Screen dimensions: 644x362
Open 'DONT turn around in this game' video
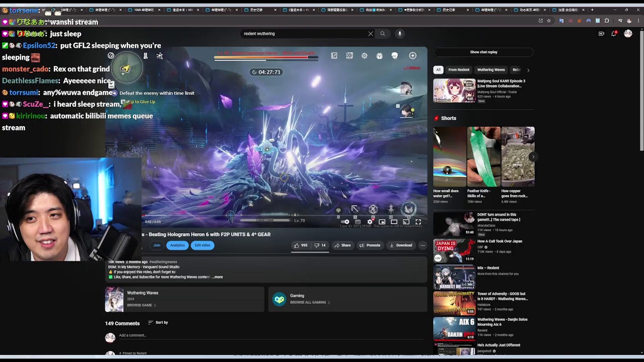click(x=454, y=224)
